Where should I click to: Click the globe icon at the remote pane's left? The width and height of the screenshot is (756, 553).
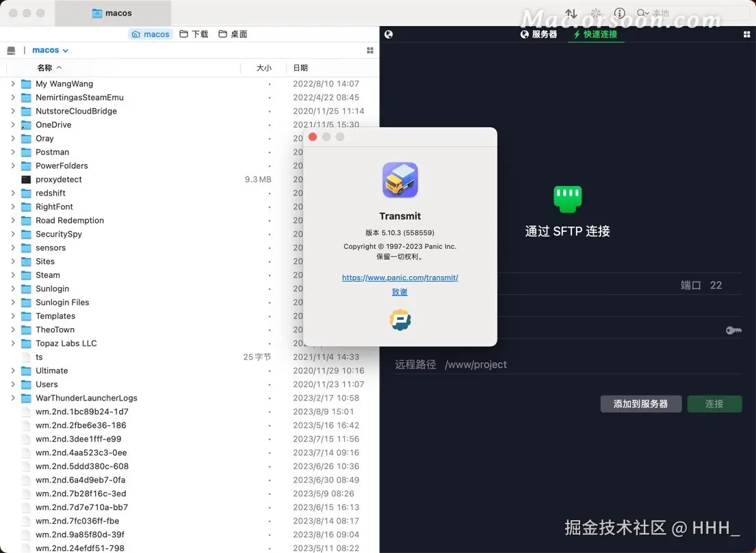[389, 34]
